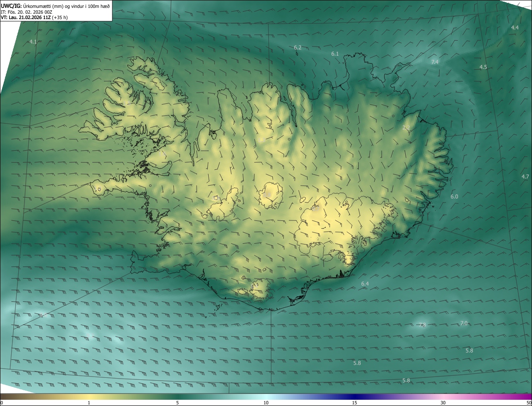Click the 15 tick label on the color scale
Viewport: 532px width, 406px height.
click(355, 403)
